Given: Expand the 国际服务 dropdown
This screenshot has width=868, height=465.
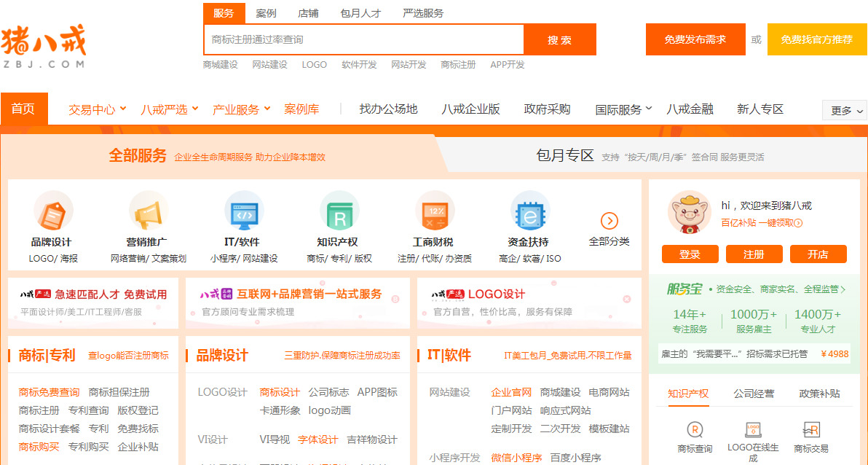Looking at the screenshot, I should [623, 109].
